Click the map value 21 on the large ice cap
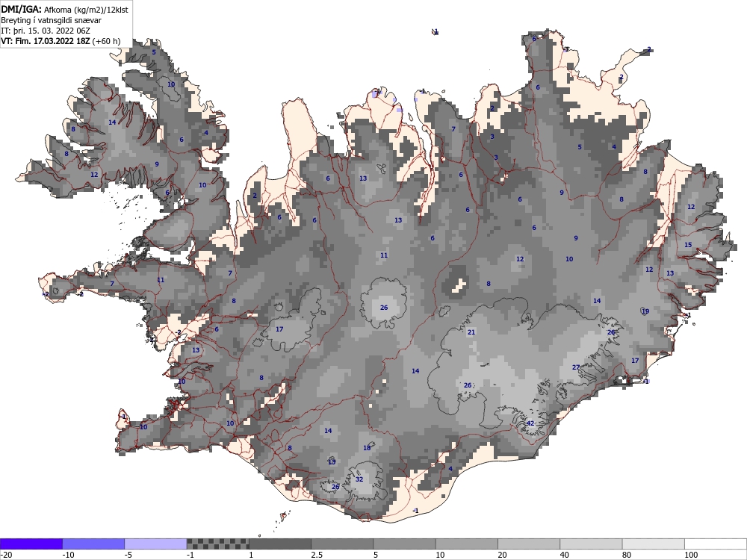 pyautogui.click(x=471, y=332)
